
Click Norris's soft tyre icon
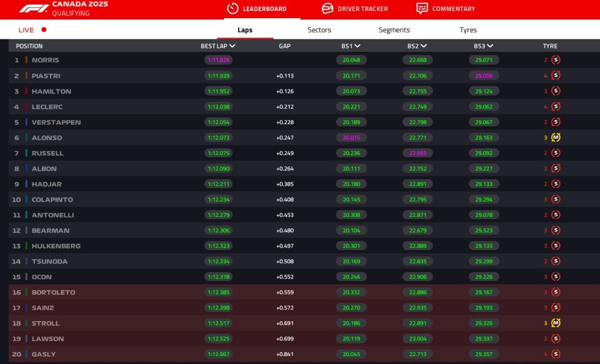click(x=555, y=60)
